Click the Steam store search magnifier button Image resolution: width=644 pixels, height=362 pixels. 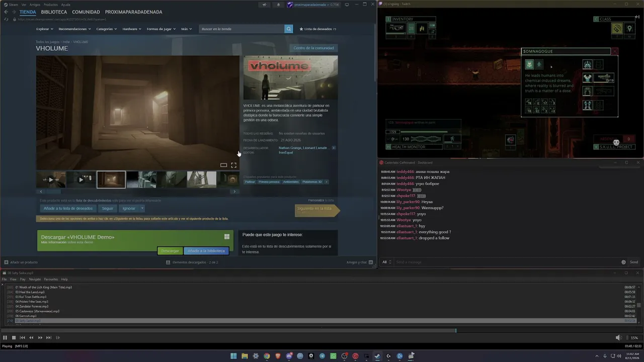(x=289, y=29)
